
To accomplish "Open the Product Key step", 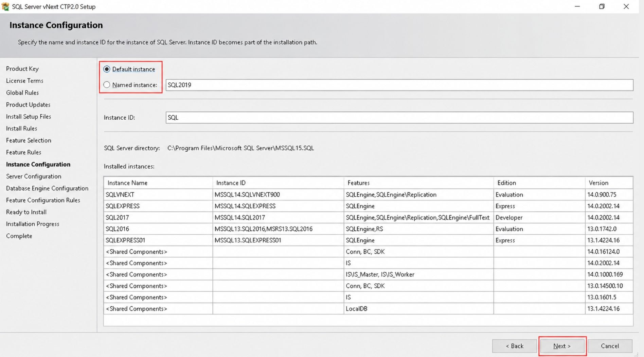I will pos(22,69).
